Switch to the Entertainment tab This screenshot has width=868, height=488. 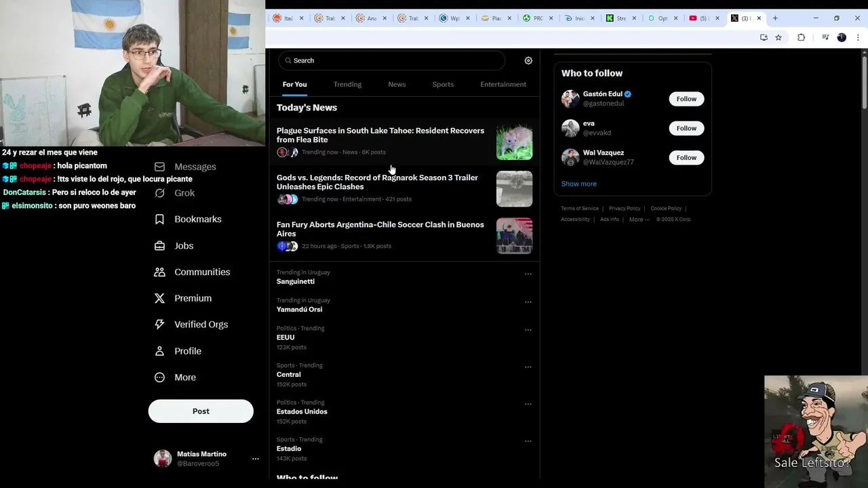[503, 84]
